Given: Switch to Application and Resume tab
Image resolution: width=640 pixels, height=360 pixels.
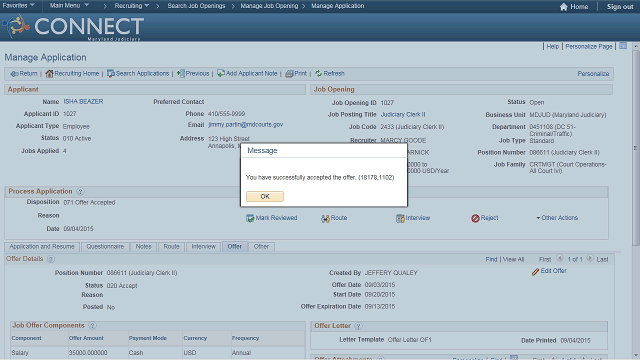Looking at the screenshot, I should [42, 247].
